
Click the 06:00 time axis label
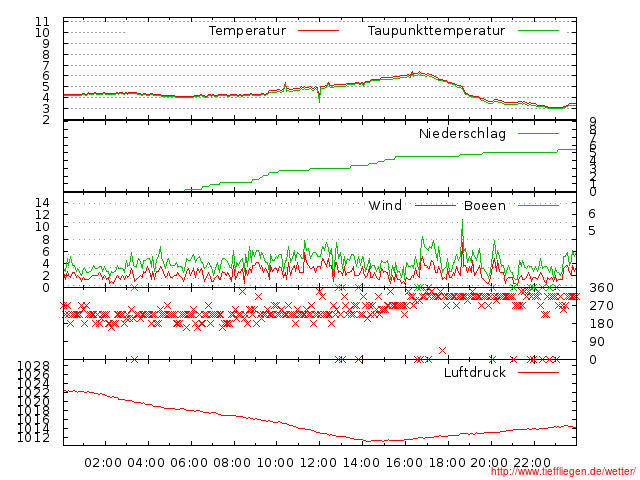[189, 463]
